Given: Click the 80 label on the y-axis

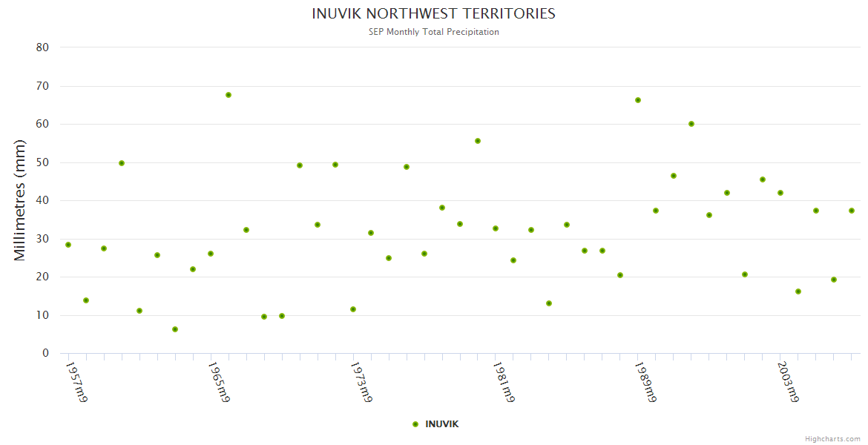Looking at the screenshot, I should click(x=42, y=47).
